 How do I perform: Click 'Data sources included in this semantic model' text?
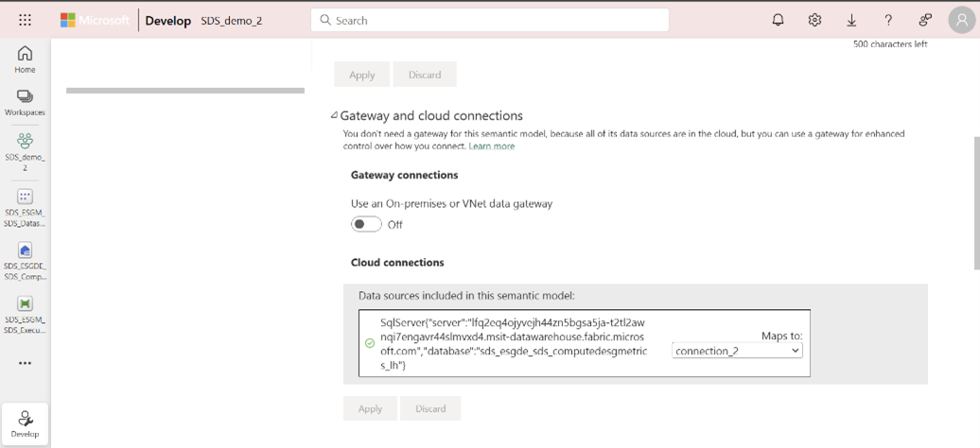(x=466, y=296)
